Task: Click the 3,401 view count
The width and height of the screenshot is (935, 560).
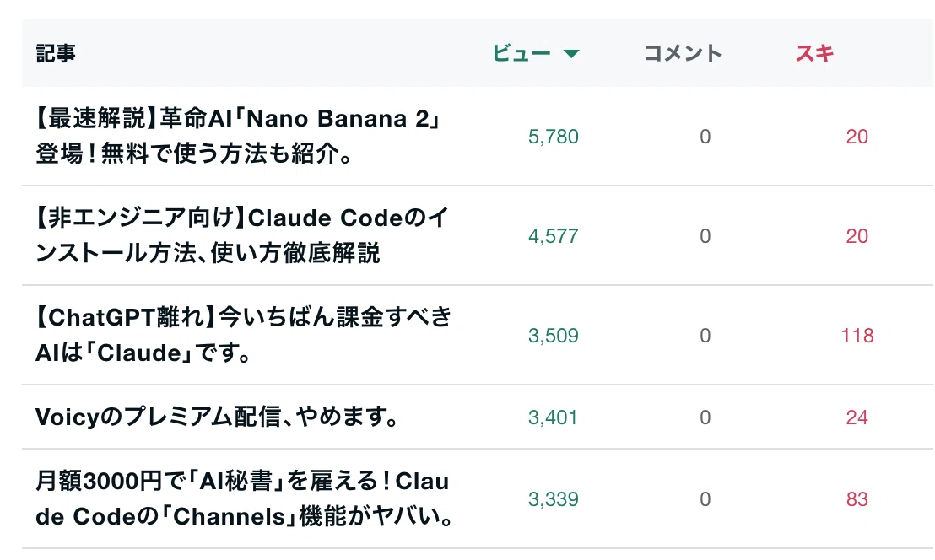Action: (x=553, y=417)
